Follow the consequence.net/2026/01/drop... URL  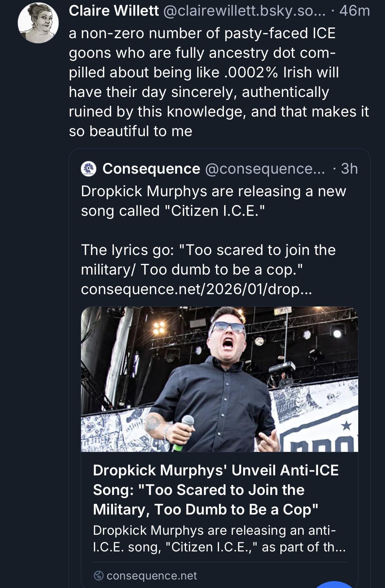[196, 289]
